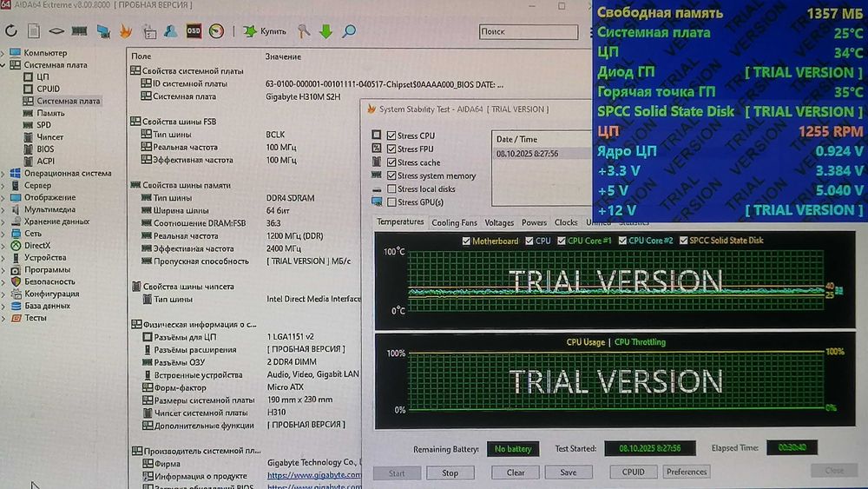Click the Значение column header
The width and height of the screenshot is (868, 489).
click(x=283, y=56)
